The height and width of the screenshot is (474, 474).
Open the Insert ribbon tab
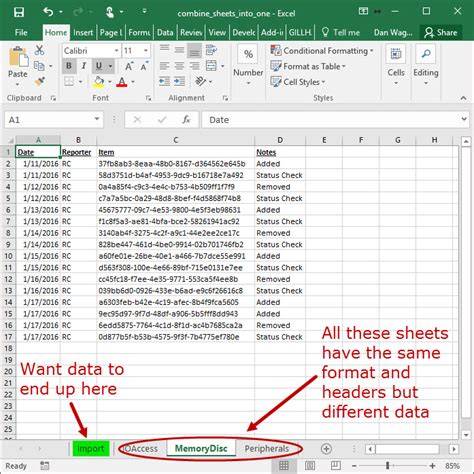coord(83,33)
